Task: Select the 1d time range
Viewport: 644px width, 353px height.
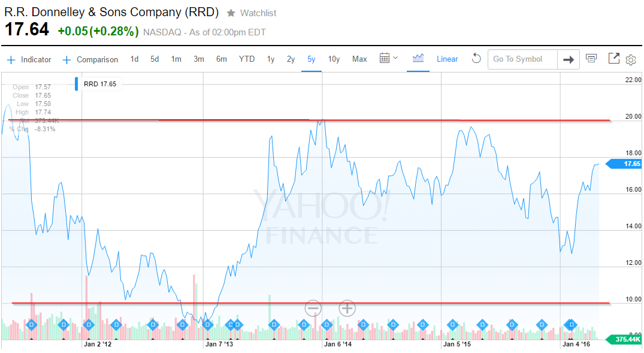Action: pyautogui.click(x=134, y=59)
